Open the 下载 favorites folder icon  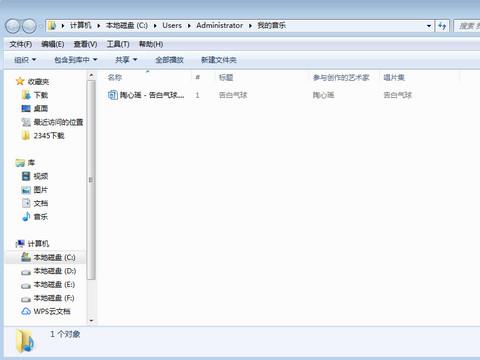click(26, 95)
